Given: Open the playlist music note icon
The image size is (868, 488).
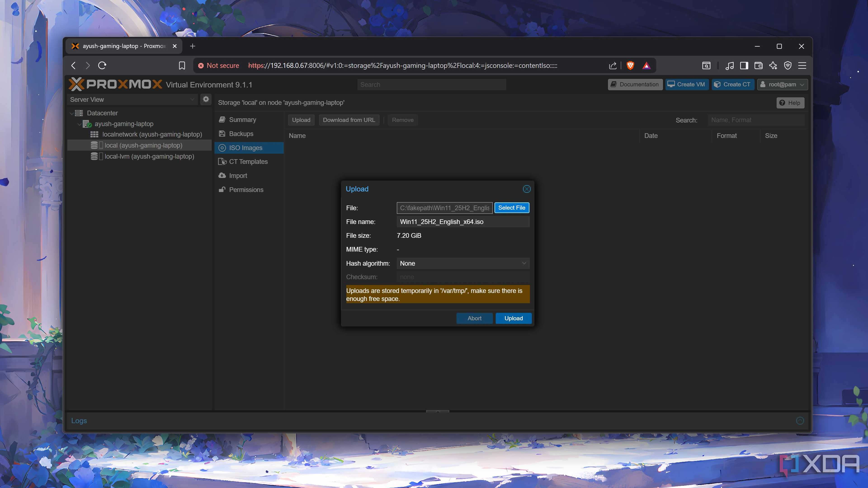Looking at the screenshot, I should tap(729, 65).
